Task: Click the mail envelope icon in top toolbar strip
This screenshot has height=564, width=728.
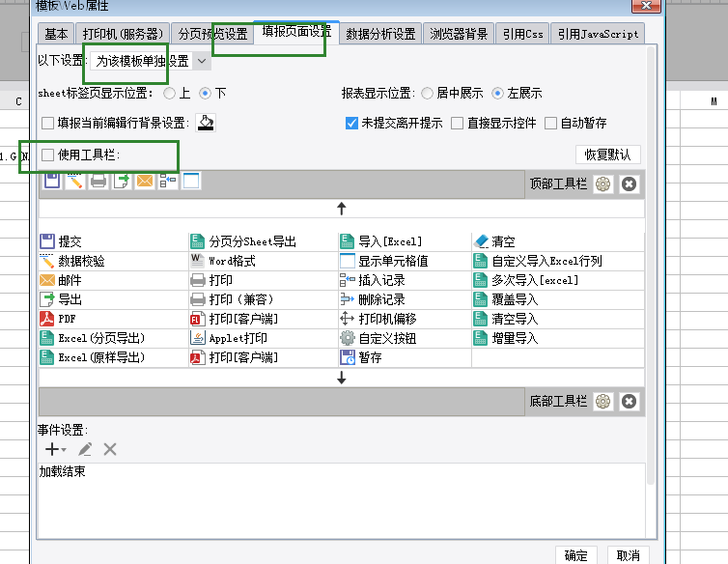Action: coord(145,181)
